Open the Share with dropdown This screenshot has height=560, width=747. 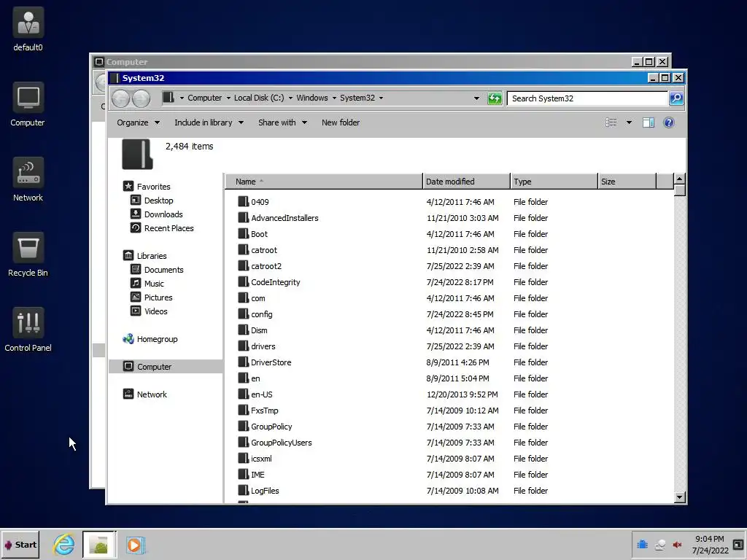tap(282, 122)
